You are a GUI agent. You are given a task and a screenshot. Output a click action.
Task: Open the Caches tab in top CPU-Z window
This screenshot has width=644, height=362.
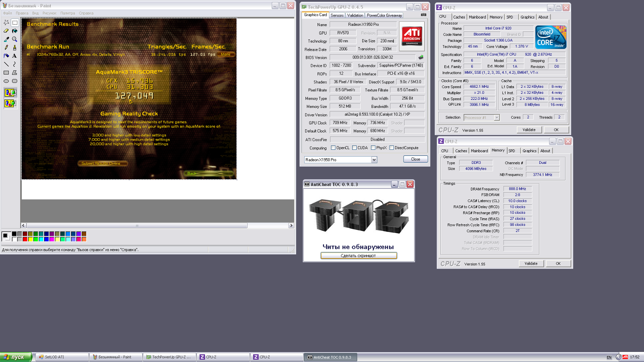tap(459, 17)
